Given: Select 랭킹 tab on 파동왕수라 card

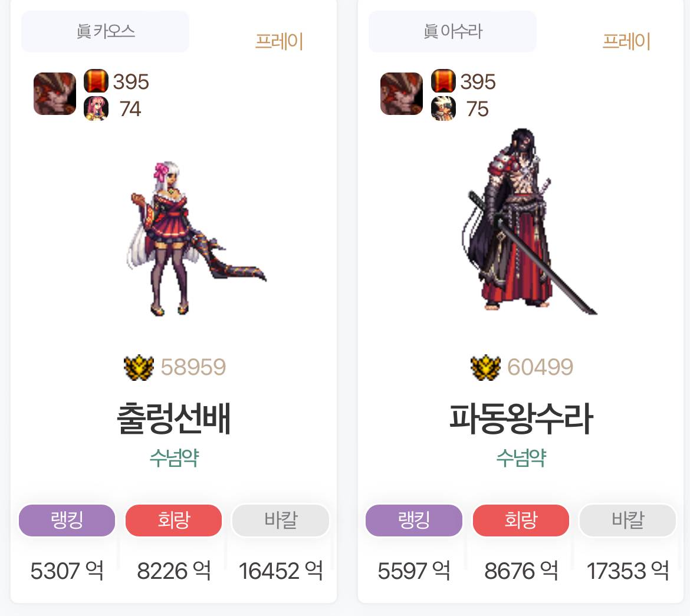Looking at the screenshot, I should (414, 521).
